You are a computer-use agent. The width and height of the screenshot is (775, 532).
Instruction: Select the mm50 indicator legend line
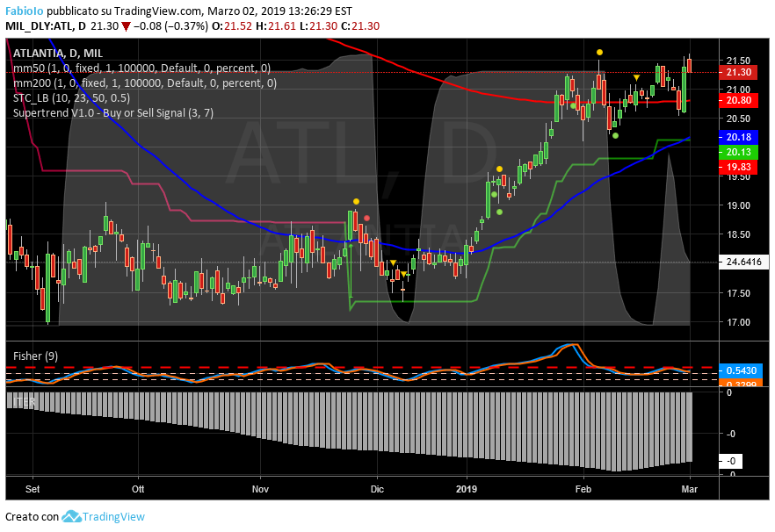[141, 68]
